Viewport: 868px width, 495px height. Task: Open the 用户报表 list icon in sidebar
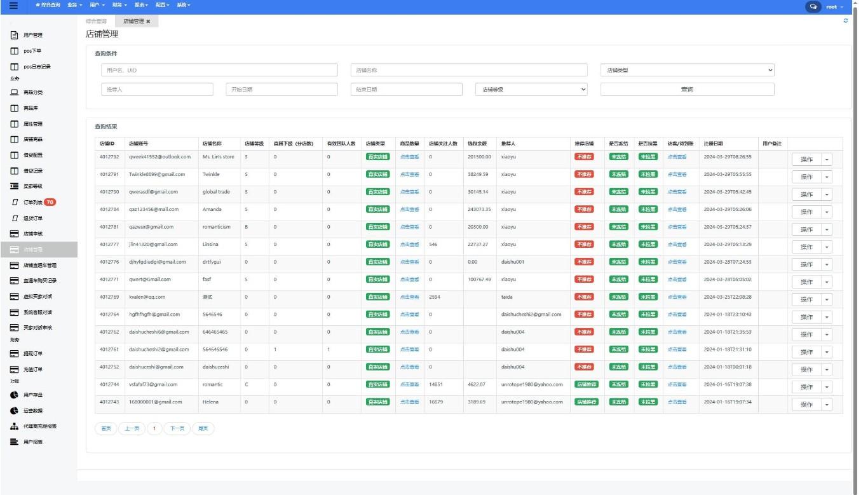(14, 442)
